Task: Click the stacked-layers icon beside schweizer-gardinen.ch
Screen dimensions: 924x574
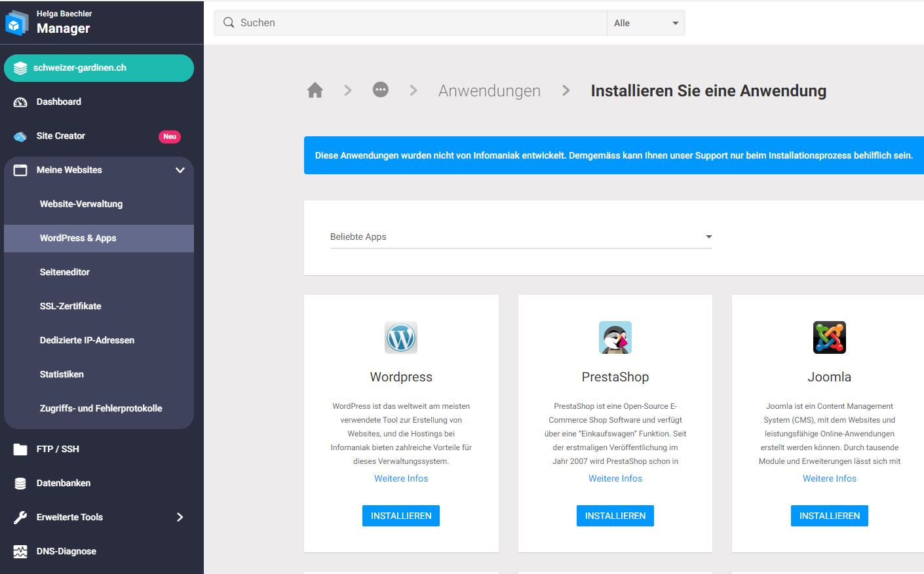Action: (20, 68)
